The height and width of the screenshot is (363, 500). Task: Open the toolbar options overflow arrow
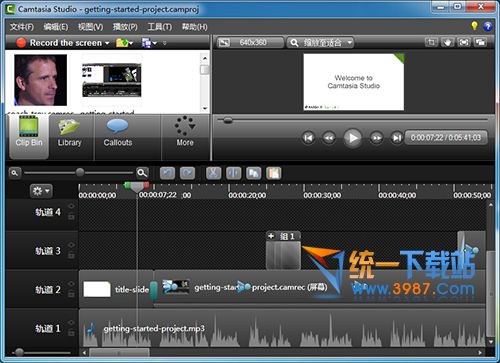coord(164,43)
